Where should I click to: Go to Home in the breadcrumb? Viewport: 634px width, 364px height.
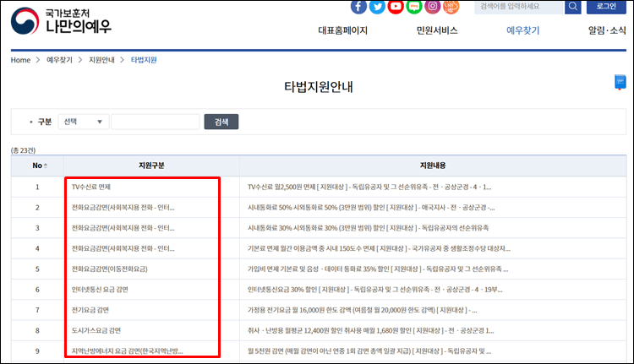tap(20, 60)
